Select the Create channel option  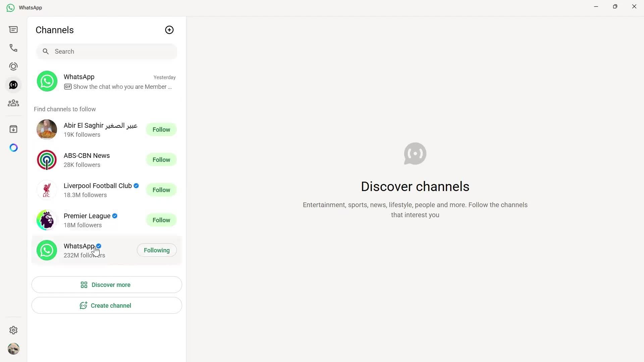pyautogui.click(x=106, y=305)
